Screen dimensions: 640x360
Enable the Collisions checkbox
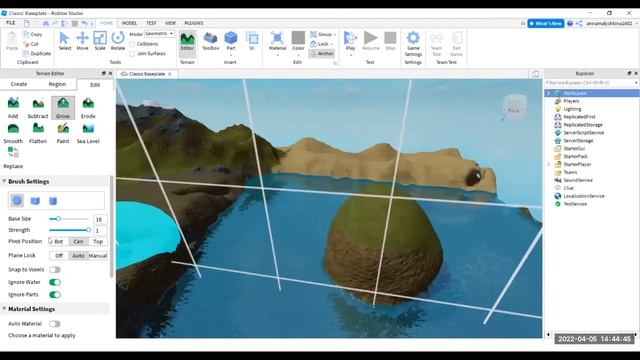point(132,44)
